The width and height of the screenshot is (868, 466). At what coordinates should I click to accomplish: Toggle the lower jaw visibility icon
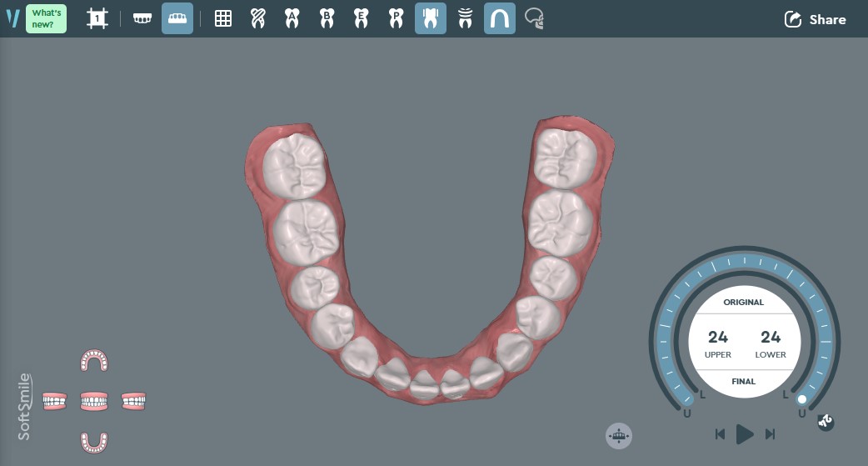177,18
